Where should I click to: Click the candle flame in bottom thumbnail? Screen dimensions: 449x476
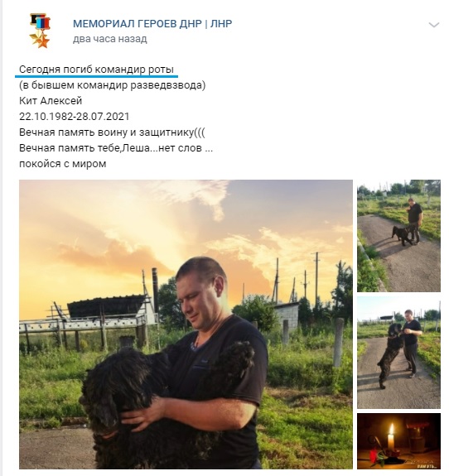click(x=392, y=430)
